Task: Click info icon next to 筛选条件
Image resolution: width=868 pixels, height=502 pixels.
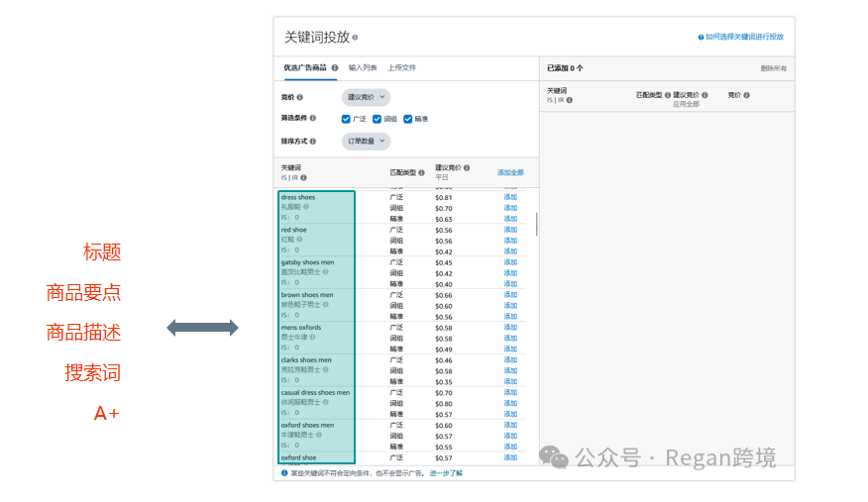Action: point(313,119)
